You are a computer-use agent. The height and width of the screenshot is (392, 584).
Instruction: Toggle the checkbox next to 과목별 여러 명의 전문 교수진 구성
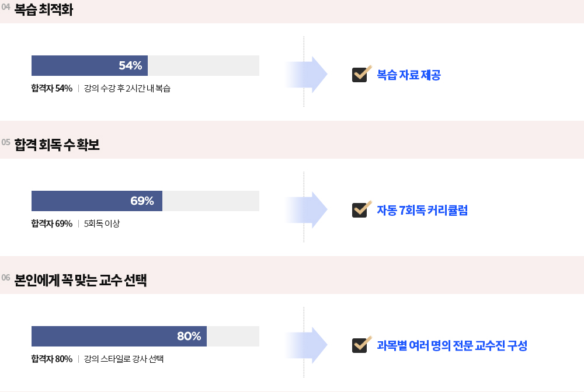[360, 345]
